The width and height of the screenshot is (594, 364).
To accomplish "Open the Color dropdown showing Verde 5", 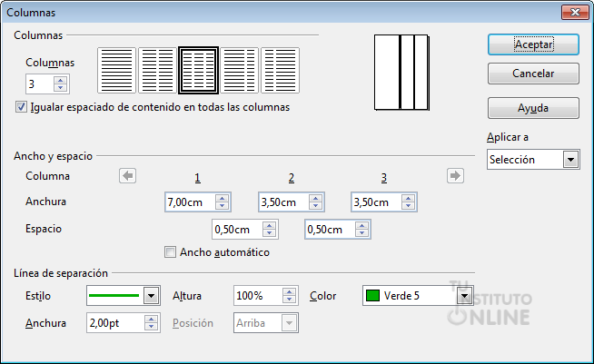I will [x=465, y=296].
